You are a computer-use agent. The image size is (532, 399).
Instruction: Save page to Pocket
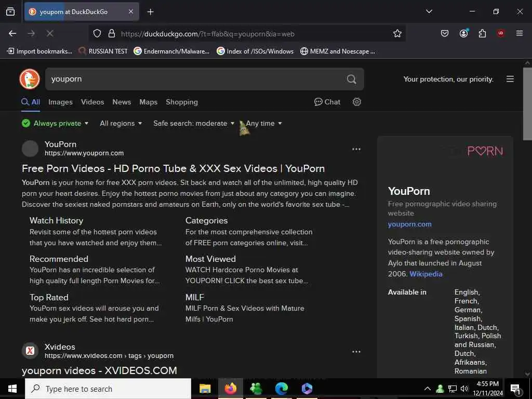pos(445,33)
